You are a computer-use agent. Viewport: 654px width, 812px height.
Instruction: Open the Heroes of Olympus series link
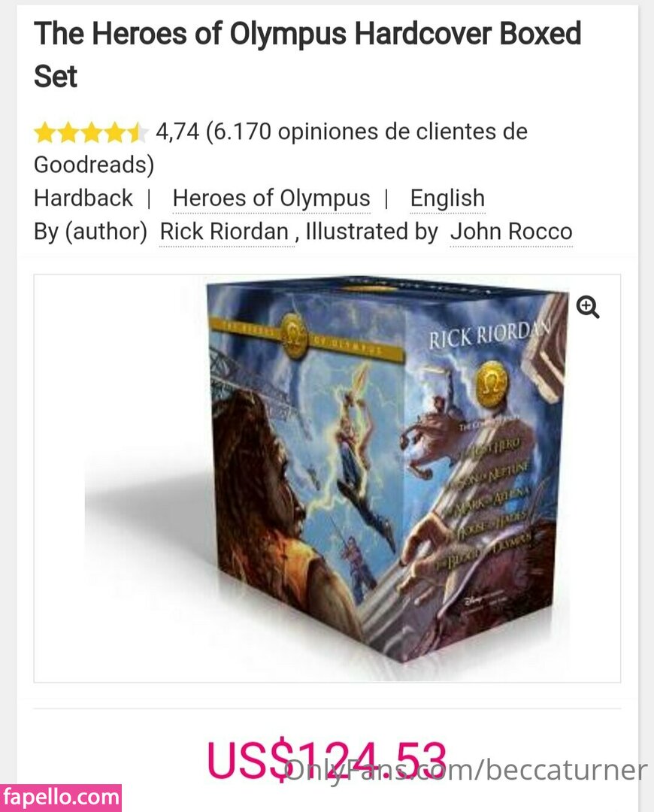271,198
